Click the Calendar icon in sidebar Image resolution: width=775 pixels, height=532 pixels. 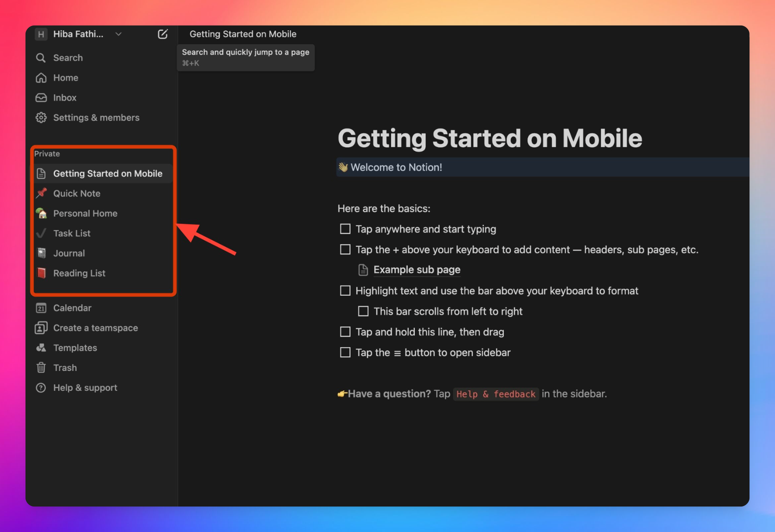(x=41, y=308)
